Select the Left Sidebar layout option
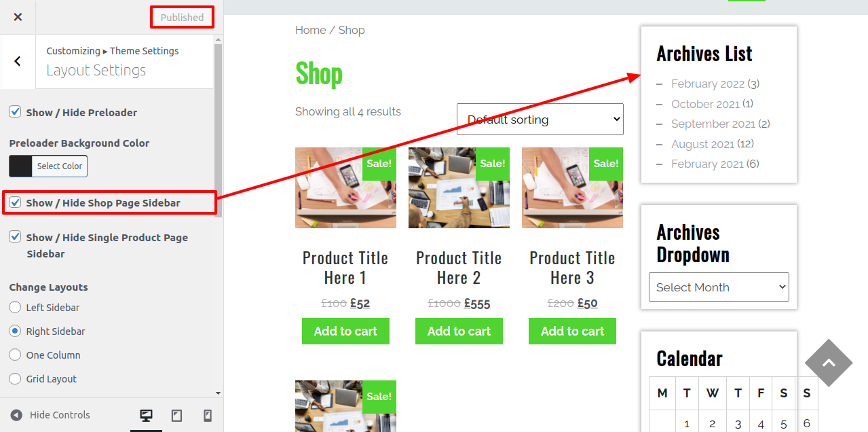 coord(15,307)
